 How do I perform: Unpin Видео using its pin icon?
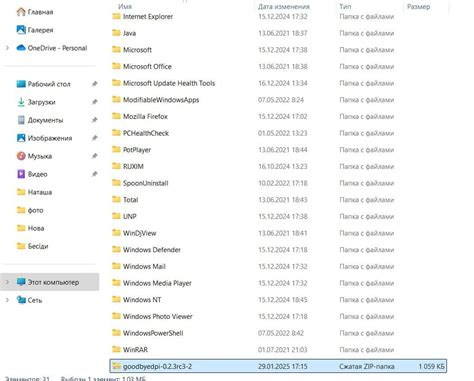click(x=94, y=174)
